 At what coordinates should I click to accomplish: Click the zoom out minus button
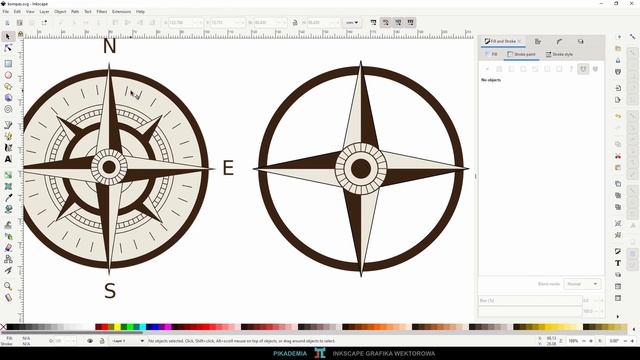pyautogui.click(x=584, y=341)
